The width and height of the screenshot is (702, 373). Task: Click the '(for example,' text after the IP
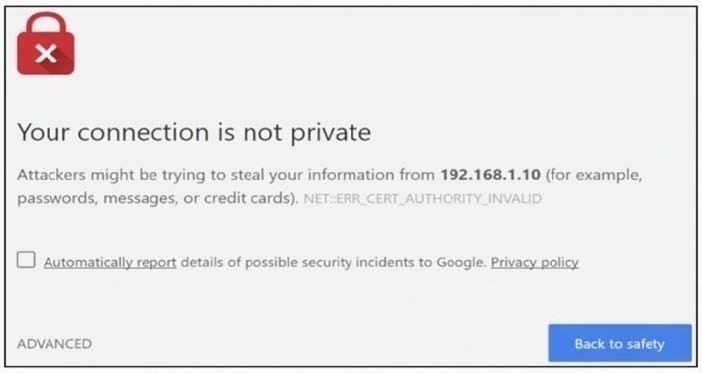594,175
